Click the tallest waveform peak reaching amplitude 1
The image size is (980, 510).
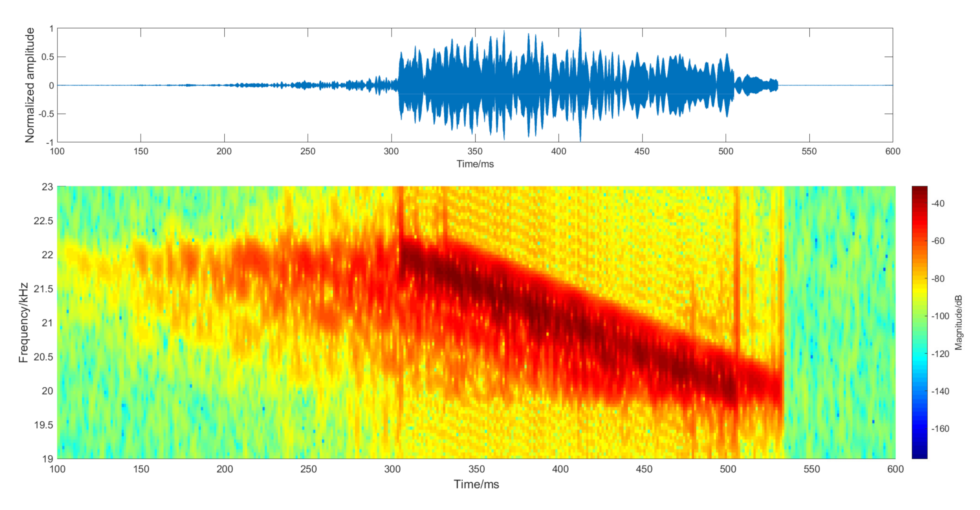point(580,31)
